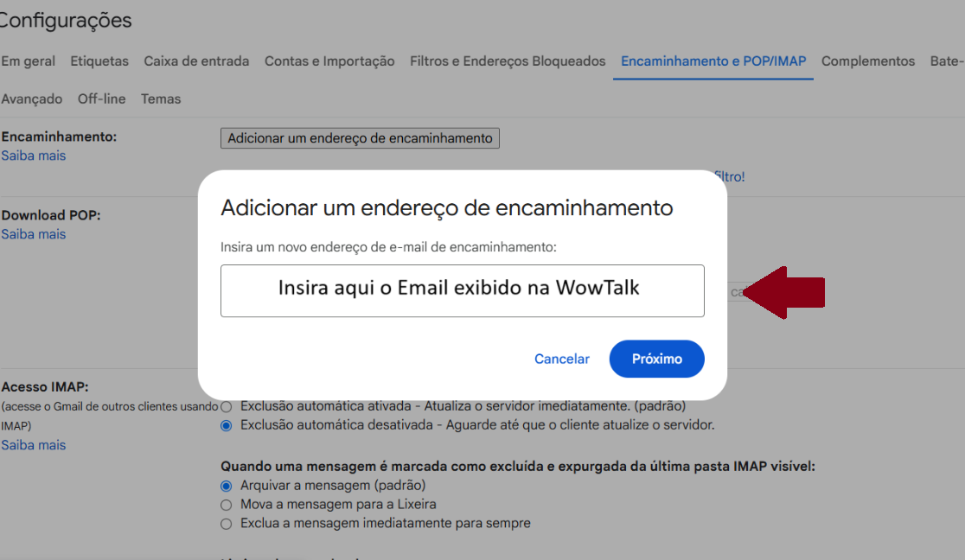Focus the forwarding email address input field
Screen dimensions: 965x560
coord(462,290)
